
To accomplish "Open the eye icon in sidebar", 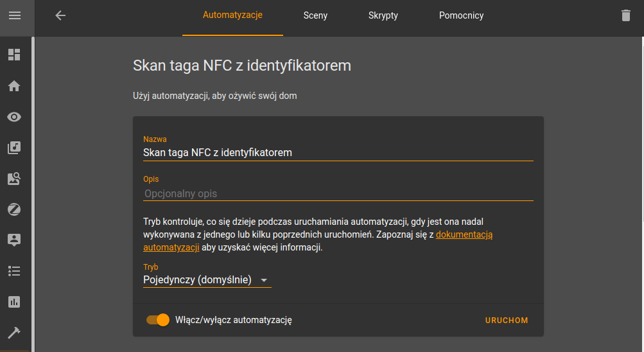I will click(14, 117).
